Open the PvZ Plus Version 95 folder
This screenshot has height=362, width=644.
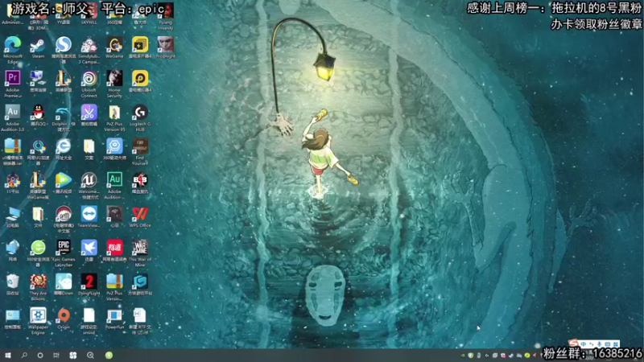point(114,112)
